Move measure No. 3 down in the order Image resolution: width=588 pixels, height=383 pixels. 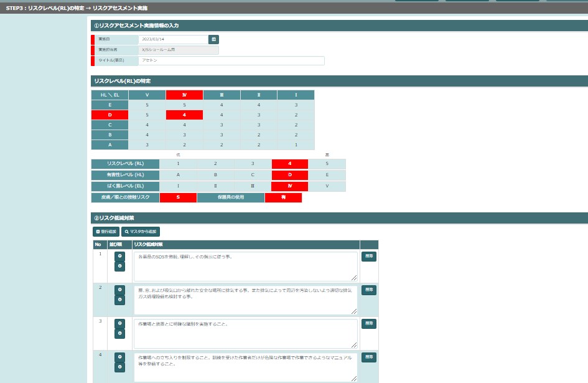tap(119, 334)
